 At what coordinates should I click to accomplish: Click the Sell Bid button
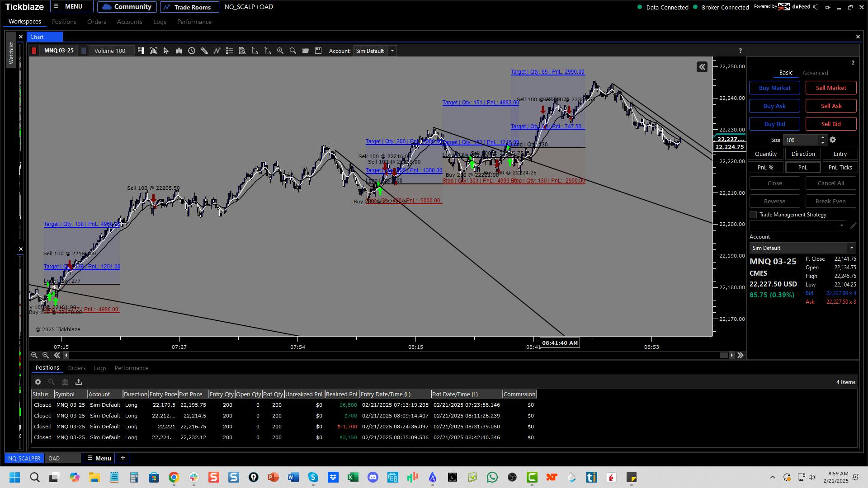(x=831, y=124)
